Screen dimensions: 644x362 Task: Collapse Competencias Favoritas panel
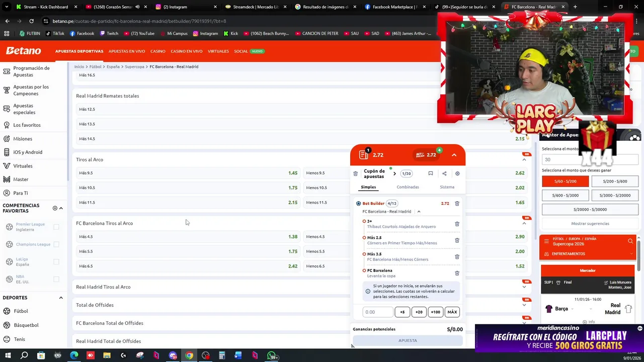point(61,208)
